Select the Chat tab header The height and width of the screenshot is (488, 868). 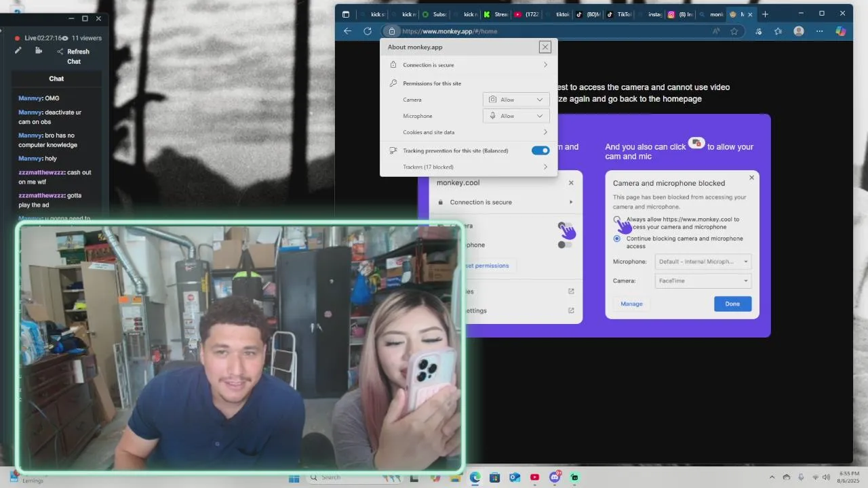pos(56,79)
